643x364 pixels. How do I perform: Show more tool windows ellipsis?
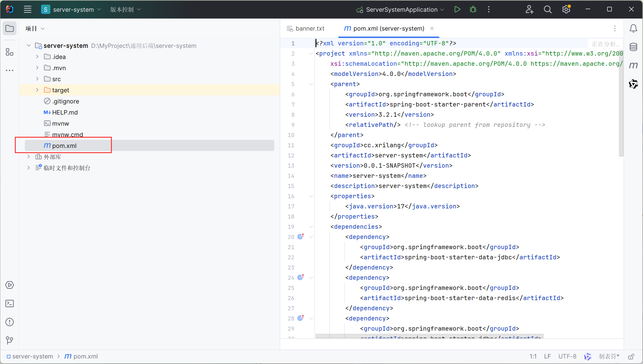tap(10, 70)
